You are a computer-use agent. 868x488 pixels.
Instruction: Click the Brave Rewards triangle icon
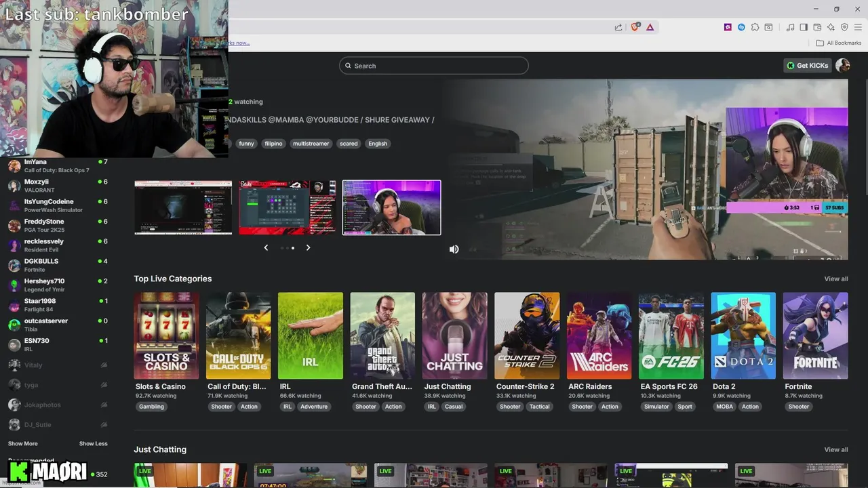pyautogui.click(x=650, y=27)
